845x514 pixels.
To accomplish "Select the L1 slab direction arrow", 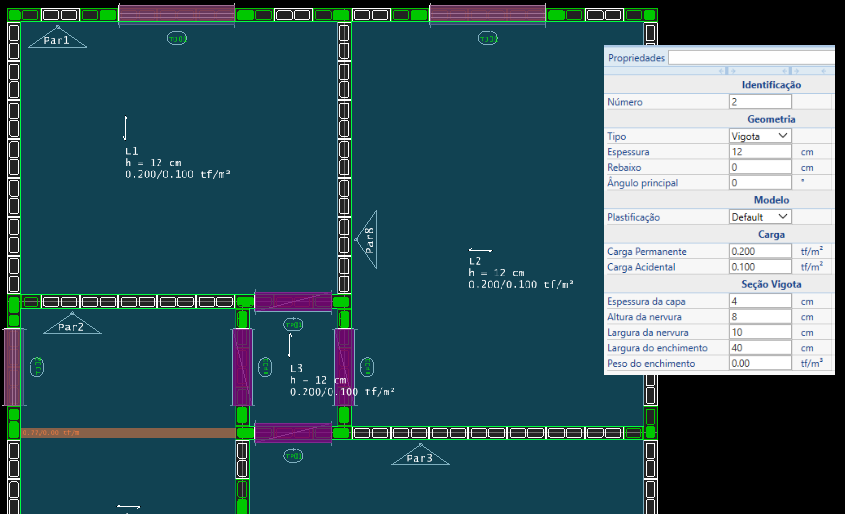I will pyautogui.click(x=125, y=128).
